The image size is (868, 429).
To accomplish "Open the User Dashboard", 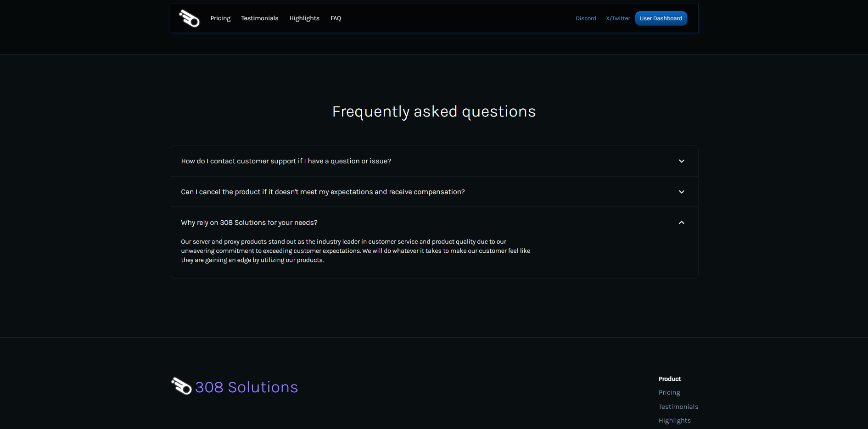I will [x=661, y=18].
